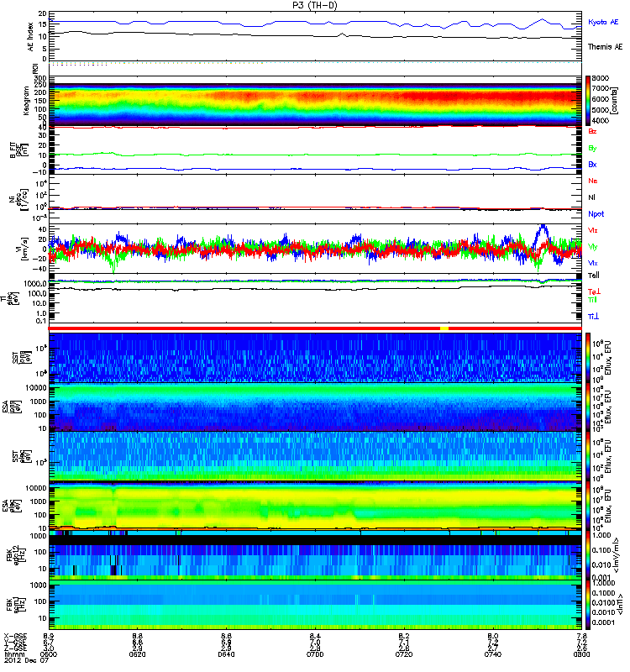Click the SST ions Eflux color bar
The width and height of the screenshot is (630, 672).
pos(587,357)
